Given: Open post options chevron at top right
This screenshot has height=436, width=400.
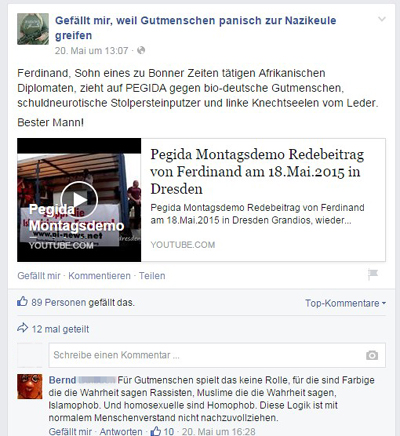Looking at the screenshot, I should click(x=382, y=19).
